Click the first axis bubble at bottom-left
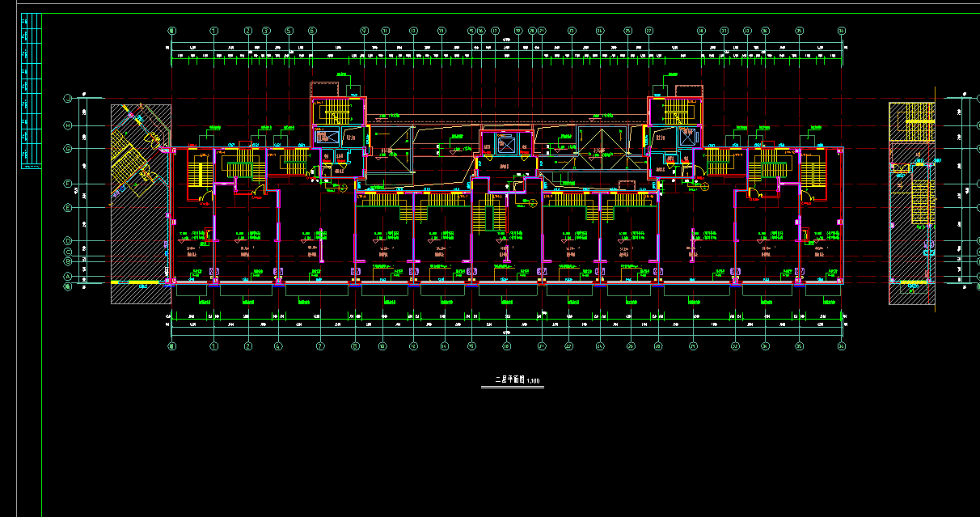This screenshot has height=517, width=980. pyautogui.click(x=171, y=346)
